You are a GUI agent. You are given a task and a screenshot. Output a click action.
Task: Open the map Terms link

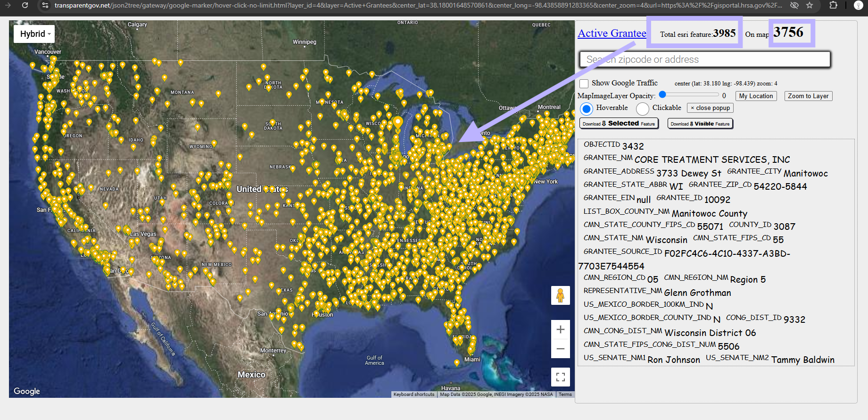click(565, 395)
